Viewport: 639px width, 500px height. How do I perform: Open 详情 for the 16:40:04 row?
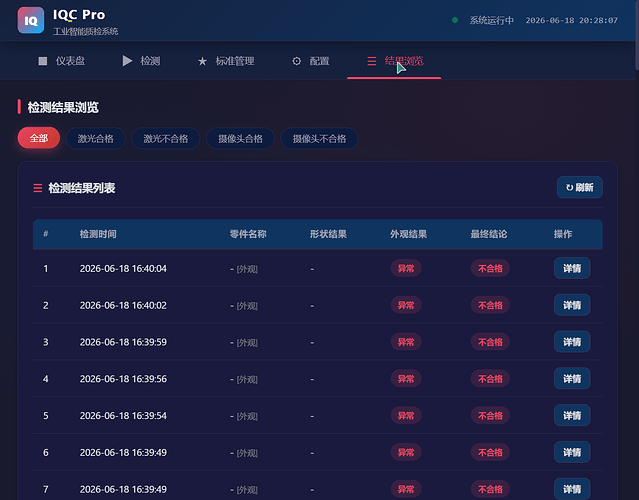click(572, 268)
